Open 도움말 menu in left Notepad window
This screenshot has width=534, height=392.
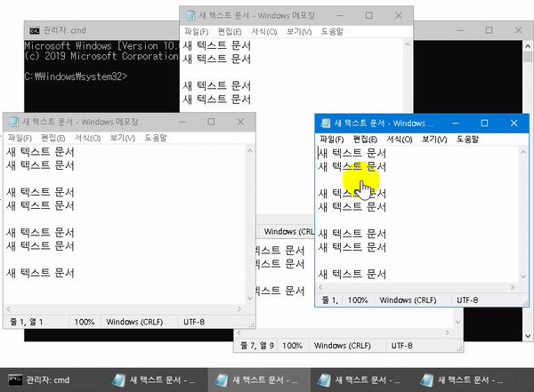click(156, 138)
